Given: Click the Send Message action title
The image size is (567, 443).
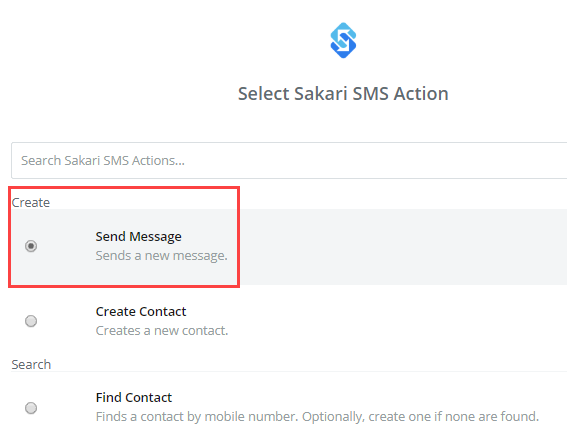Looking at the screenshot, I should tap(138, 237).
